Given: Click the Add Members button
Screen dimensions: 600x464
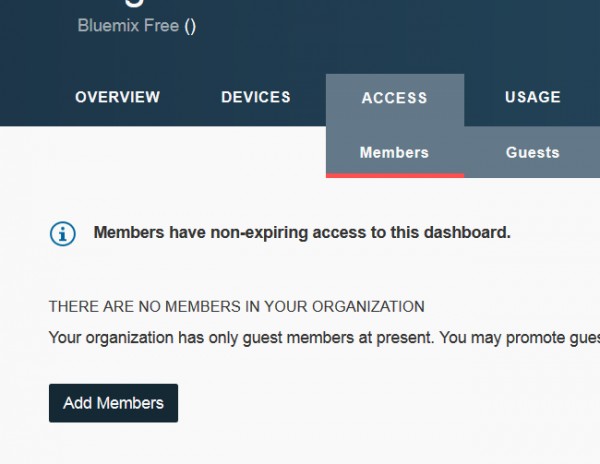Looking at the screenshot, I should click(x=113, y=403).
